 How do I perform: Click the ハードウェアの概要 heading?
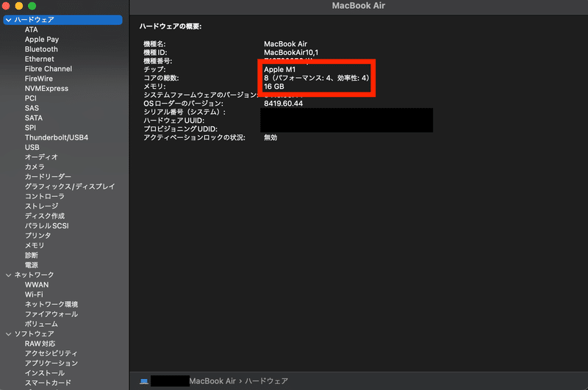[171, 26]
